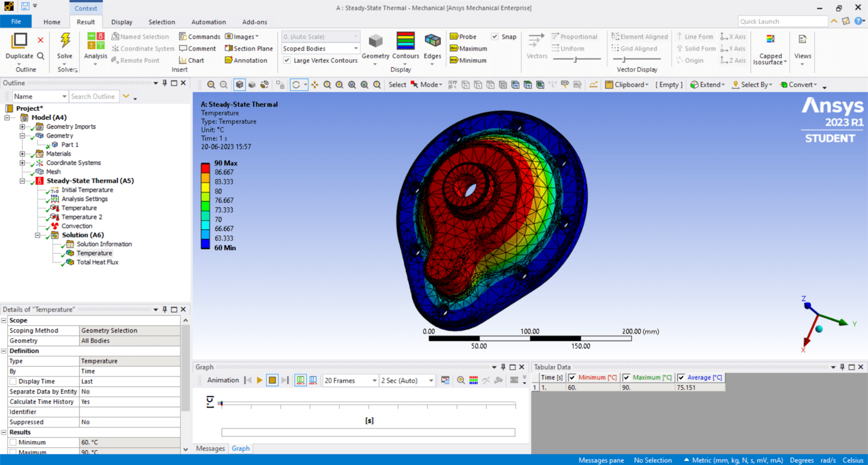The height and width of the screenshot is (465, 868).
Task: Click the Solve lightning bolt icon
Action: pyautogui.click(x=65, y=40)
